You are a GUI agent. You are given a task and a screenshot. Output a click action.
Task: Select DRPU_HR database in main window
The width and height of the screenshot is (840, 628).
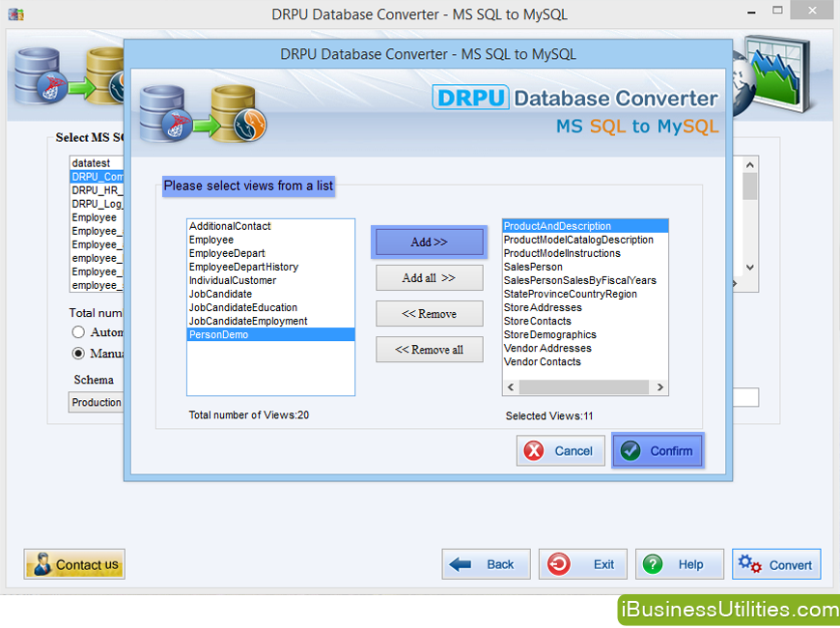point(97,190)
